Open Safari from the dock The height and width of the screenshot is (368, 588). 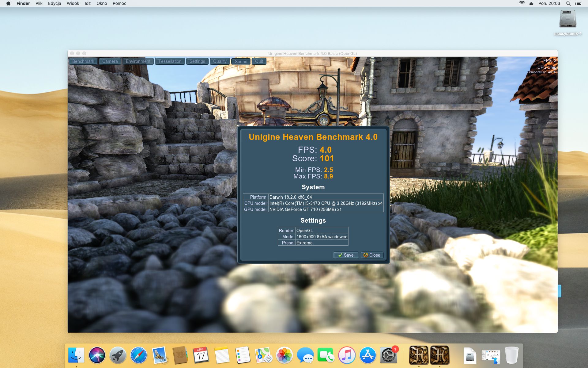(138, 355)
